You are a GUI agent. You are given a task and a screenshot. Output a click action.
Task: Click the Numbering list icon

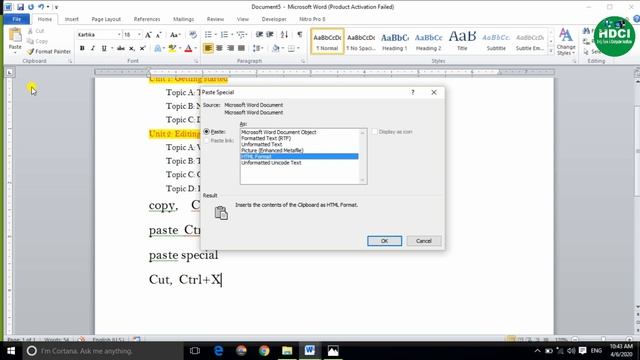tap(224, 35)
